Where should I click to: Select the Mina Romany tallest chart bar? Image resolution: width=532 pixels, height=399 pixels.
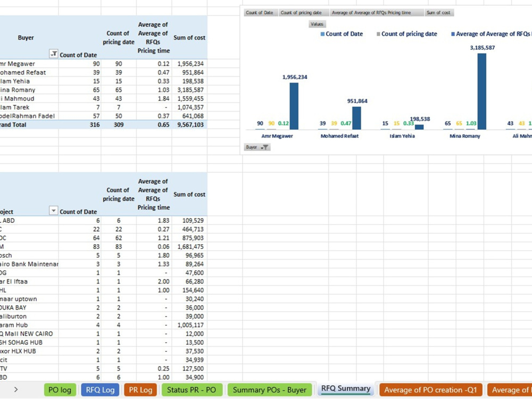point(482,92)
